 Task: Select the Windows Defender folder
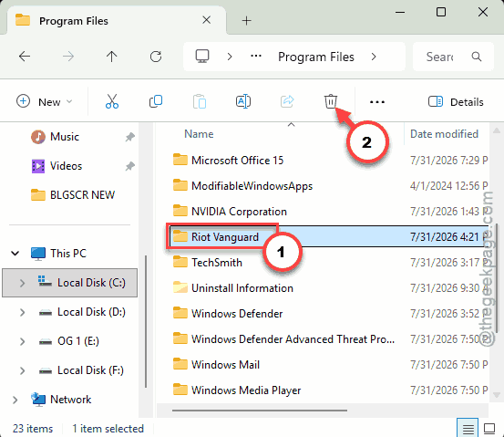pos(237,314)
